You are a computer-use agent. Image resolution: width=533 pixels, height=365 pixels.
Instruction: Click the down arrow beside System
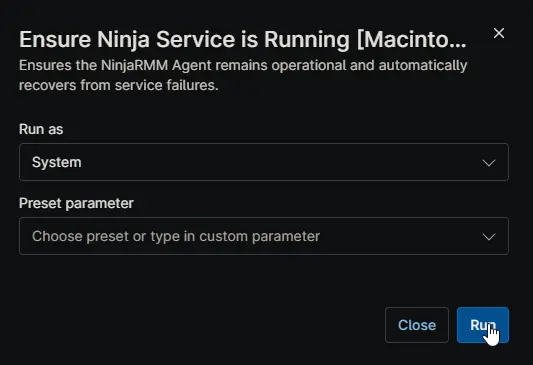pyautogui.click(x=489, y=163)
